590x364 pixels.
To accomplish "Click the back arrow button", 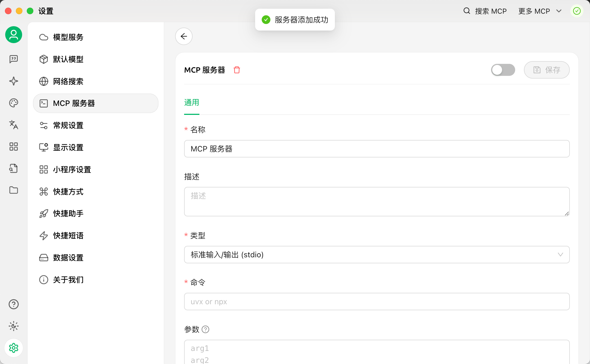I will tap(184, 36).
